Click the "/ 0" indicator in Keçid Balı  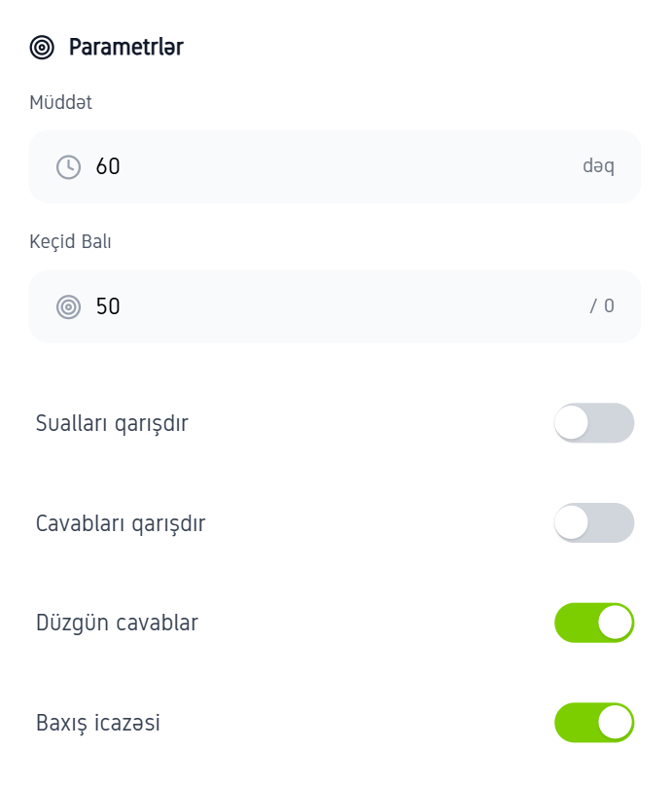click(x=604, y=305)
